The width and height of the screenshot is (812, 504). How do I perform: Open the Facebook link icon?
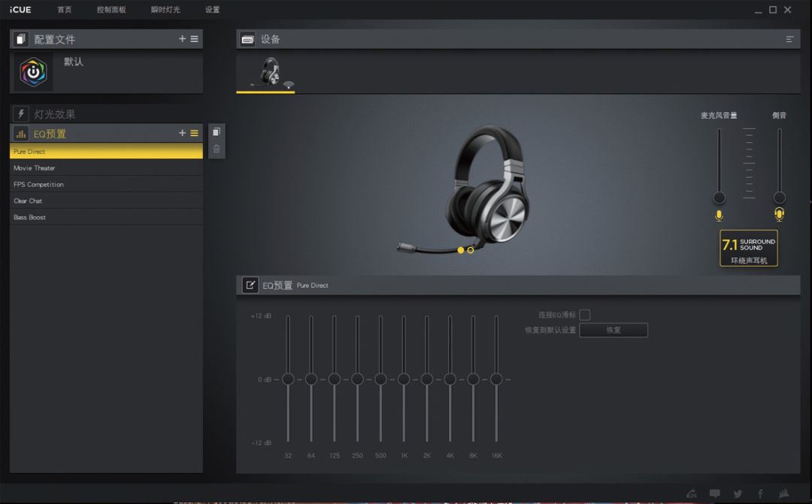(760, 493)
